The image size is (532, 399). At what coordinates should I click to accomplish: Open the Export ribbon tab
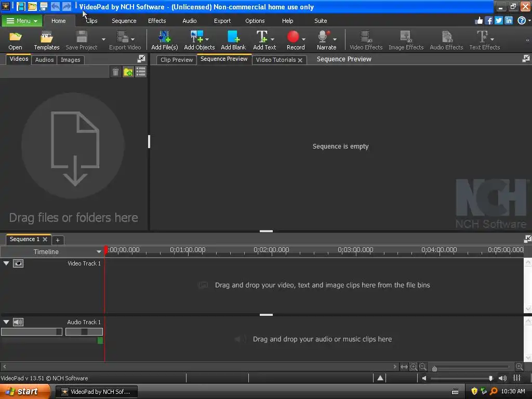click(x=222, y=21)
